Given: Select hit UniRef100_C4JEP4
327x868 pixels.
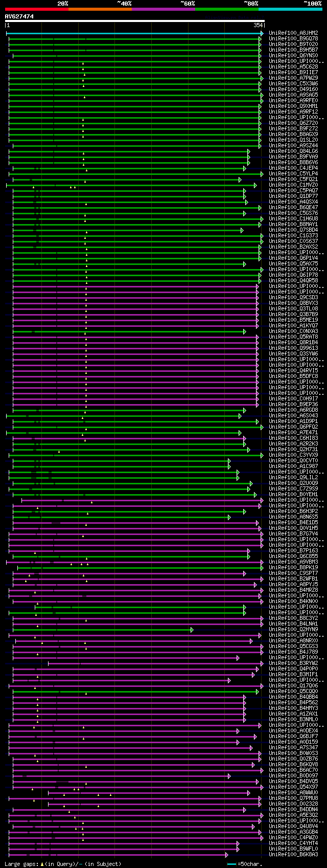Looking at the screenshot, I should [293, 168].
